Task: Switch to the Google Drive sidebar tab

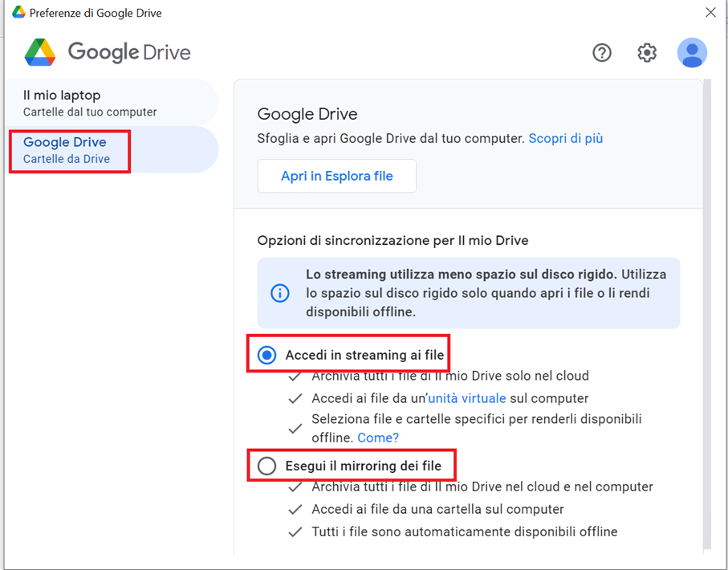Action: (66, 149)
